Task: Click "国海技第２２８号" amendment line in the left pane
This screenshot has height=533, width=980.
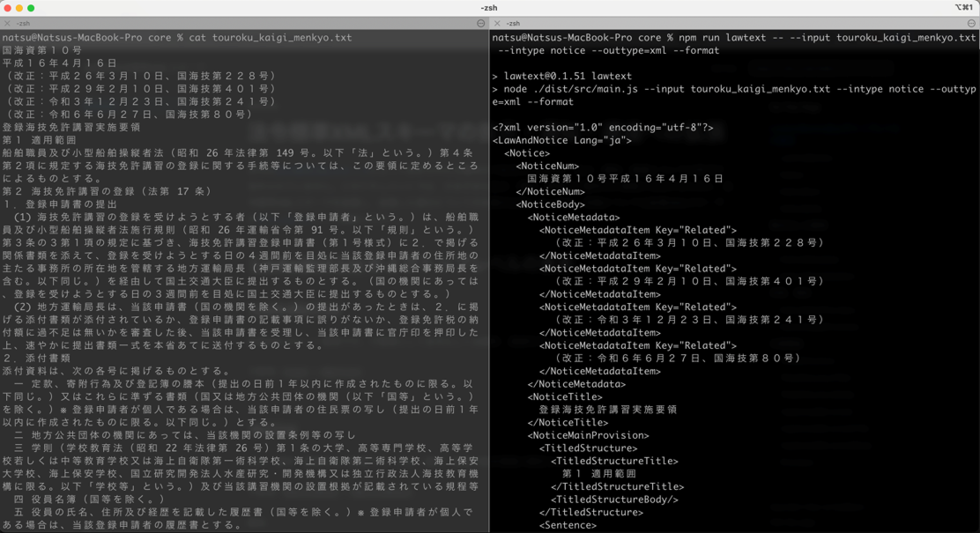Action: 139,76
